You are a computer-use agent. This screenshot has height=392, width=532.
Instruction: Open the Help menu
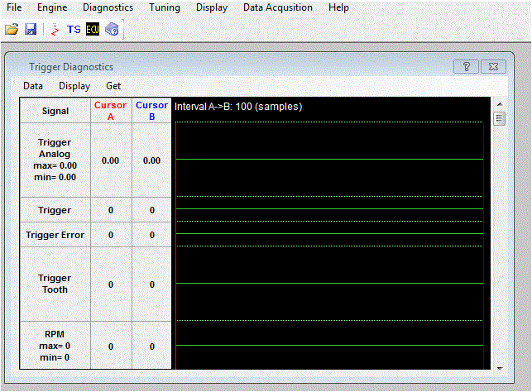pyautogui.click(x=338, y=7)
